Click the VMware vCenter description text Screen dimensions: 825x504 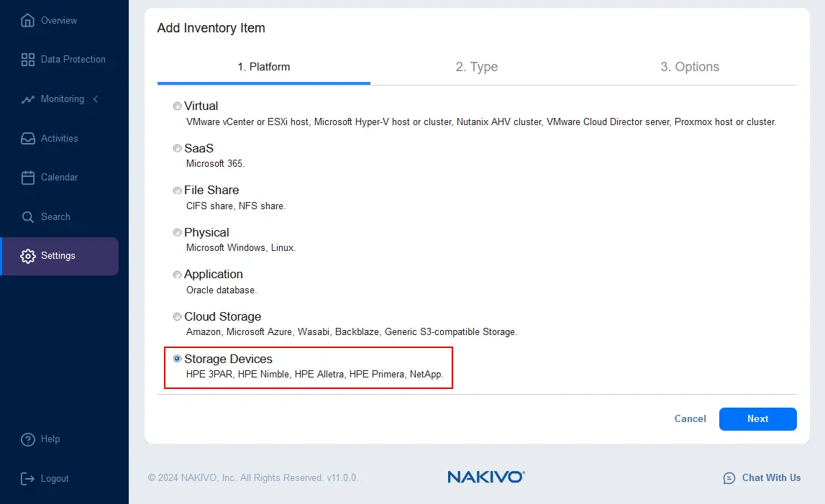481,122
